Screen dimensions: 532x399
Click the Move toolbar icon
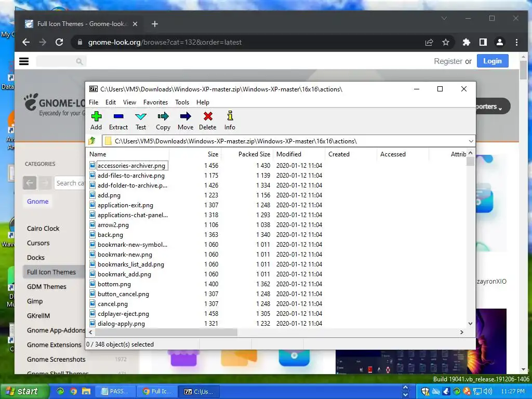(185, 121)
